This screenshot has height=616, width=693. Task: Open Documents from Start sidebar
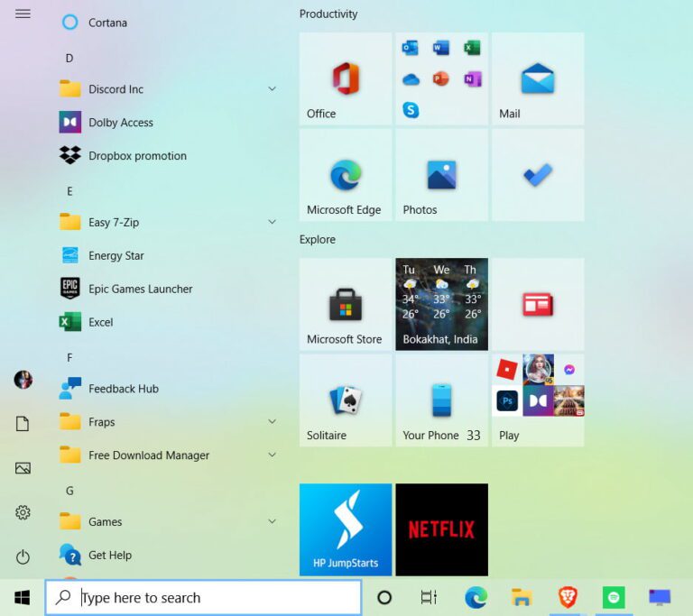(x=23, y=423)
